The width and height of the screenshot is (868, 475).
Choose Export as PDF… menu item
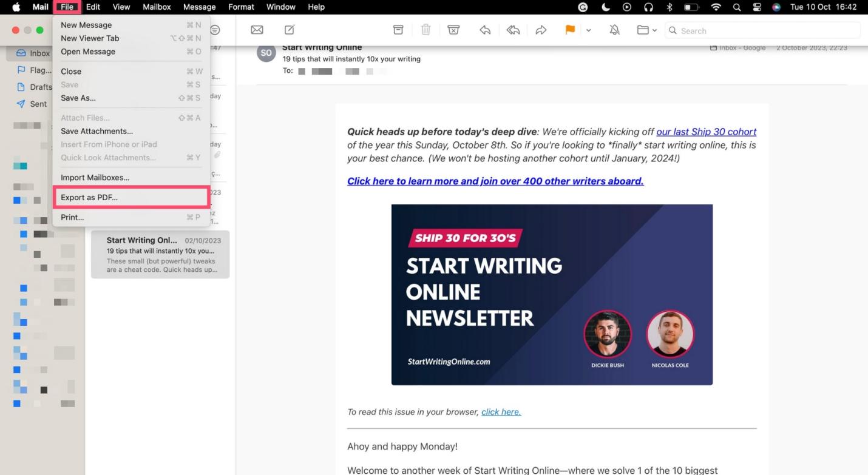pos(131,197)
